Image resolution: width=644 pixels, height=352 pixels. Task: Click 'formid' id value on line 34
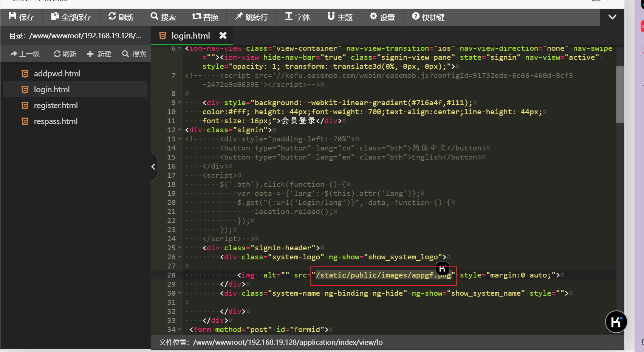point(307,330)
